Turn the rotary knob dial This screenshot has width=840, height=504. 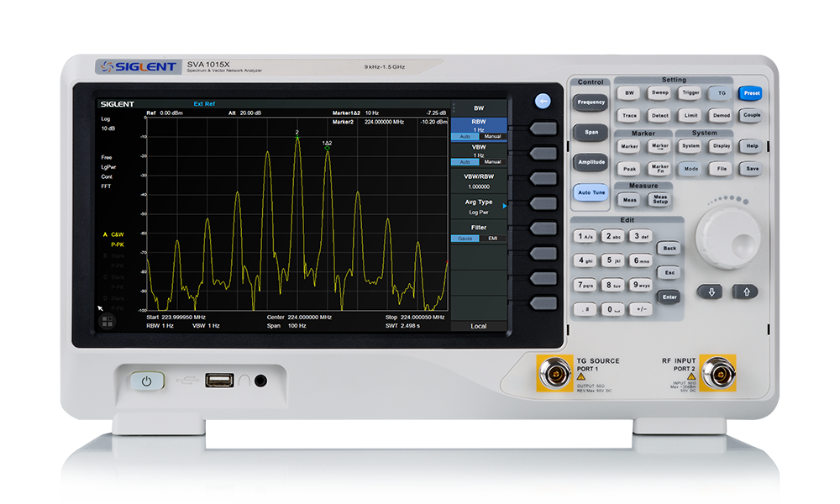(x=727, y=237)
